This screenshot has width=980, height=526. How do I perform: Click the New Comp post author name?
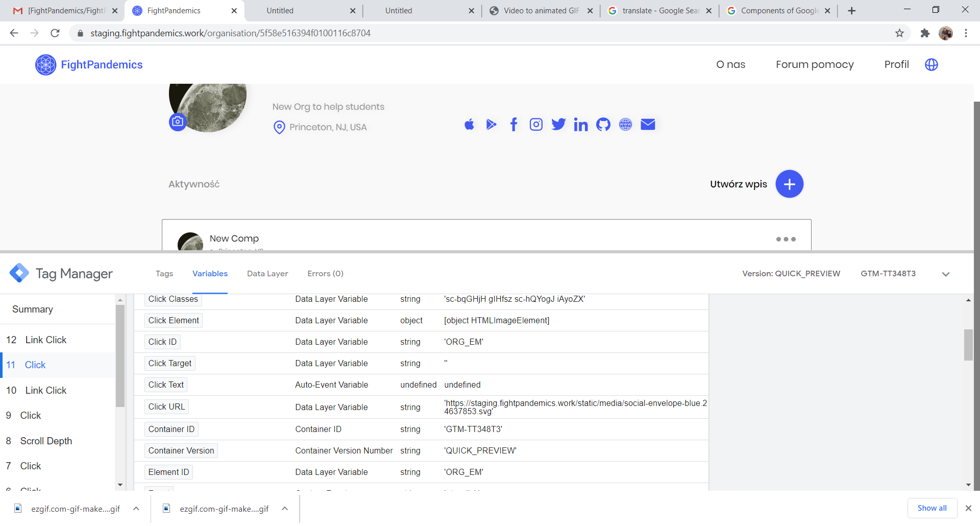point(234,238)
